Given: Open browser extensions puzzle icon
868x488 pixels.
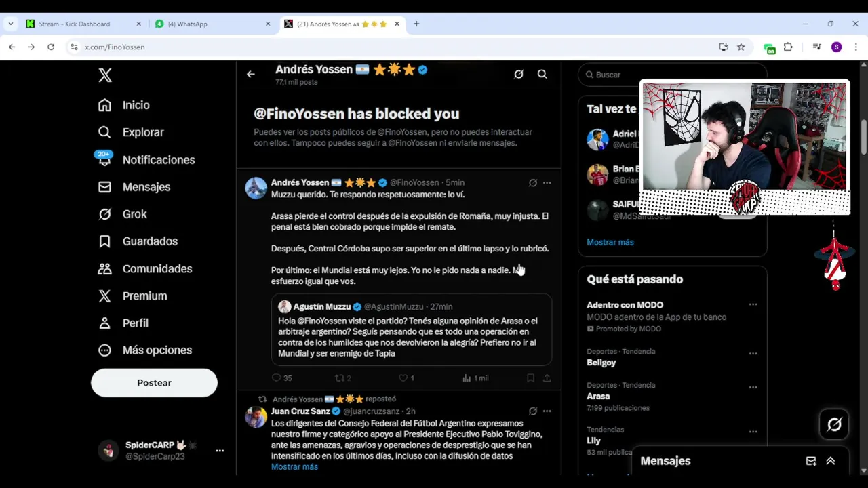Looking at the screenshot, I should (788, 47).
